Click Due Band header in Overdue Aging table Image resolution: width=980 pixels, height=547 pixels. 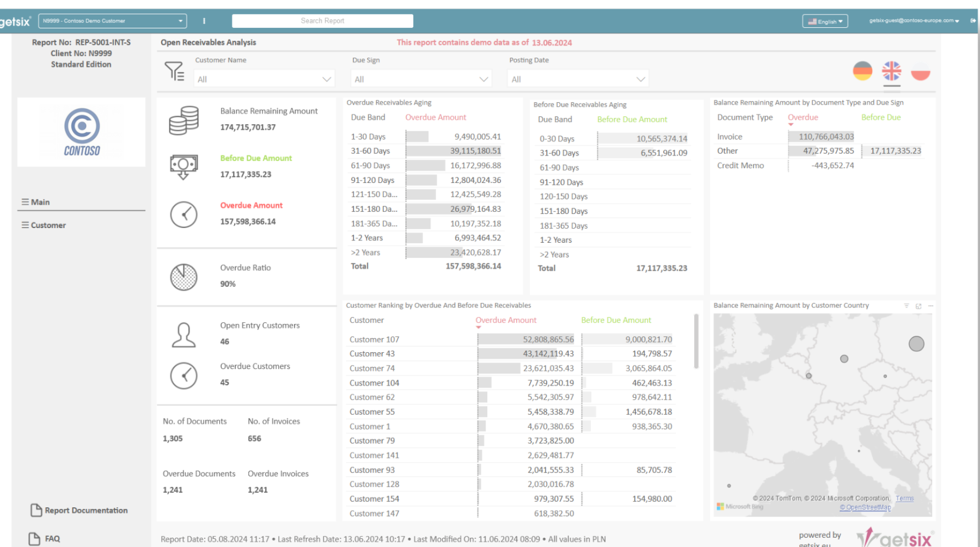tap(368, 118)
